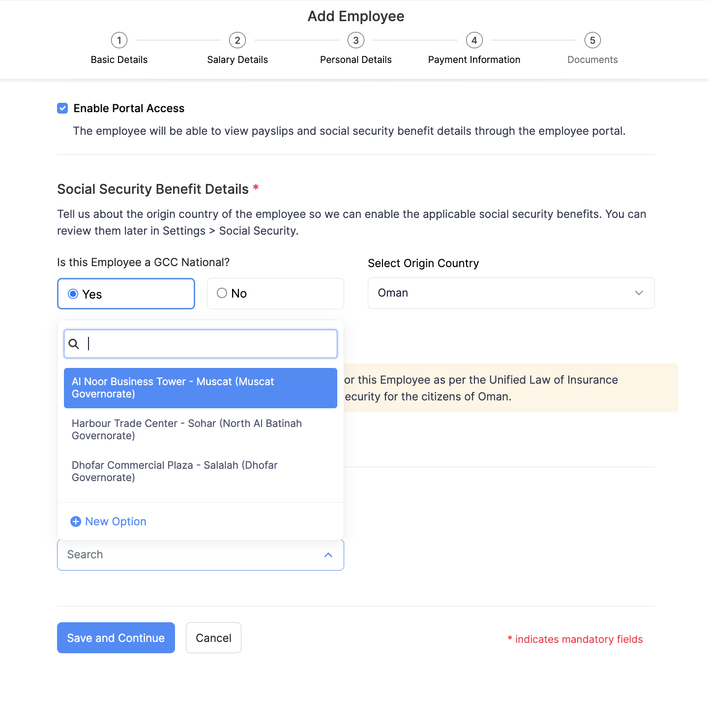This screenshot has width=708, height=728.
Task: Open the Origin Country dropdown showing Oman
Action: point(511,293)
